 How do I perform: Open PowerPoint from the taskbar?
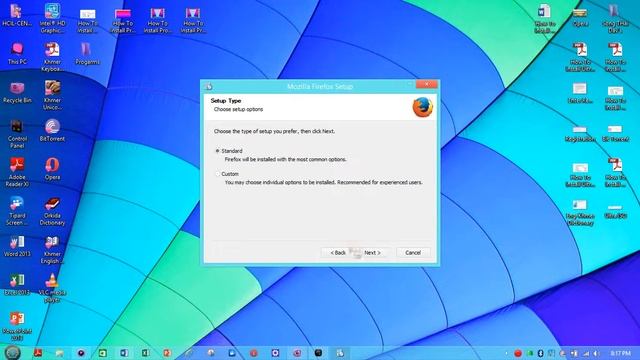(x=167, y=353)
